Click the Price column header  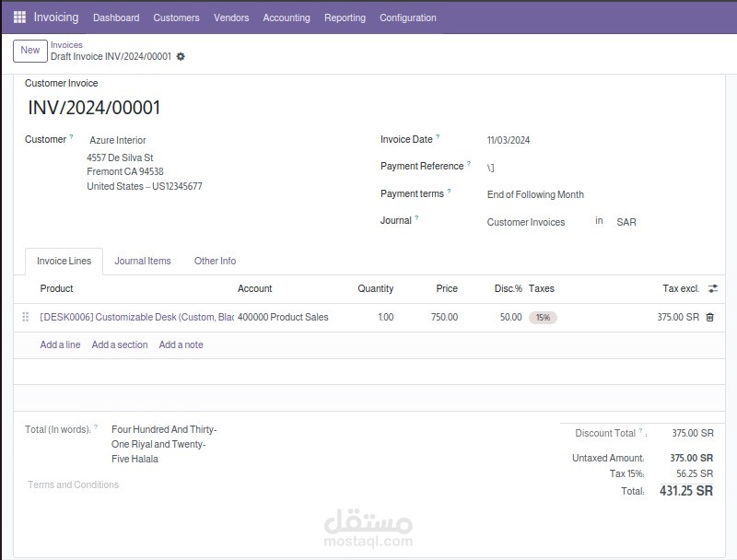(447, 288)
